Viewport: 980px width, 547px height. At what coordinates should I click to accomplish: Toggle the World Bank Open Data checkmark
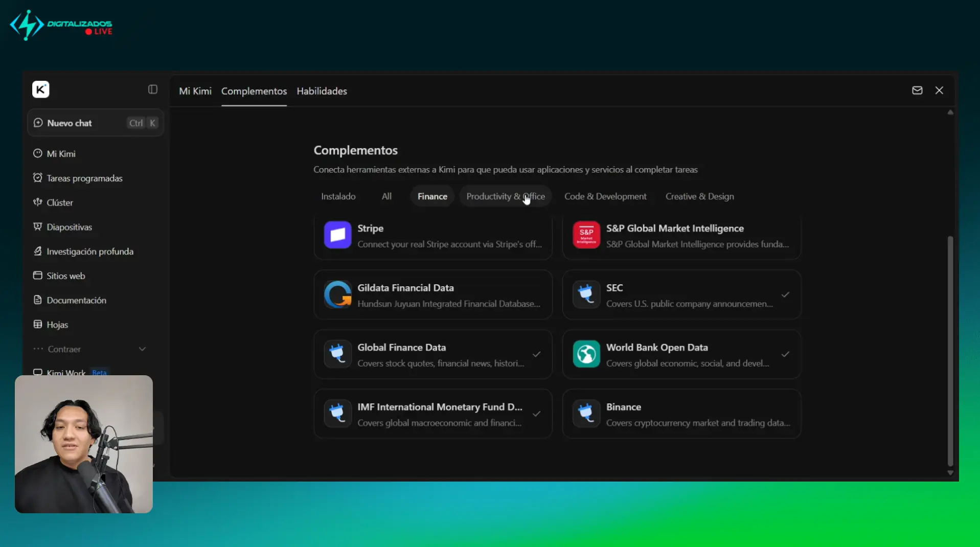coord(785,354)
